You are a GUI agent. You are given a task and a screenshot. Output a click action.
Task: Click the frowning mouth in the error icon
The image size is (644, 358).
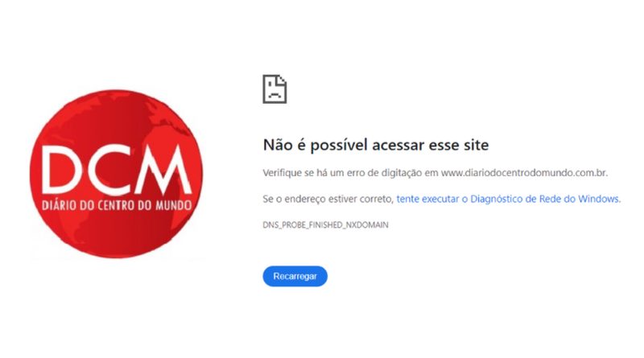275,95
